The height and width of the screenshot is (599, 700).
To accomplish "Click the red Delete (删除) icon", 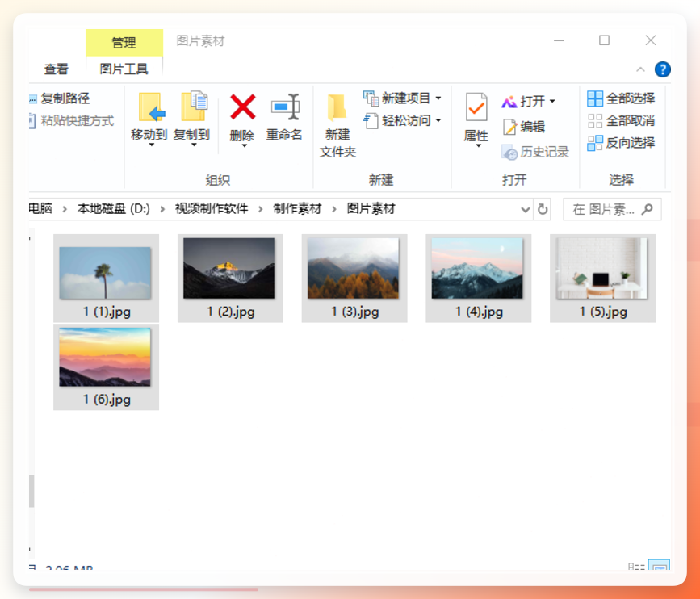I will coord(242,107).
